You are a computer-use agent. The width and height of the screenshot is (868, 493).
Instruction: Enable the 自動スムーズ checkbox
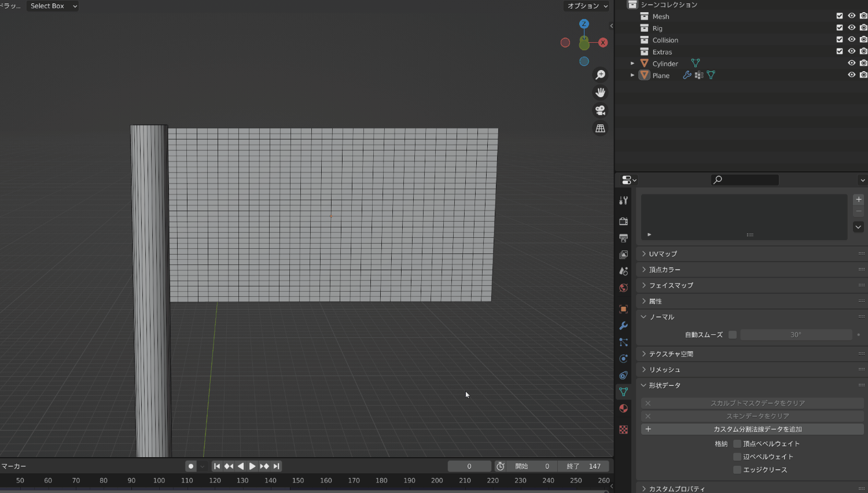tap(733, 334)
